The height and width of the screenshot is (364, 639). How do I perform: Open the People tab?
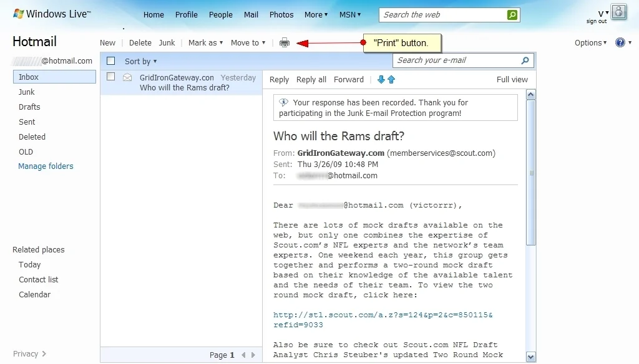point(220,15)
